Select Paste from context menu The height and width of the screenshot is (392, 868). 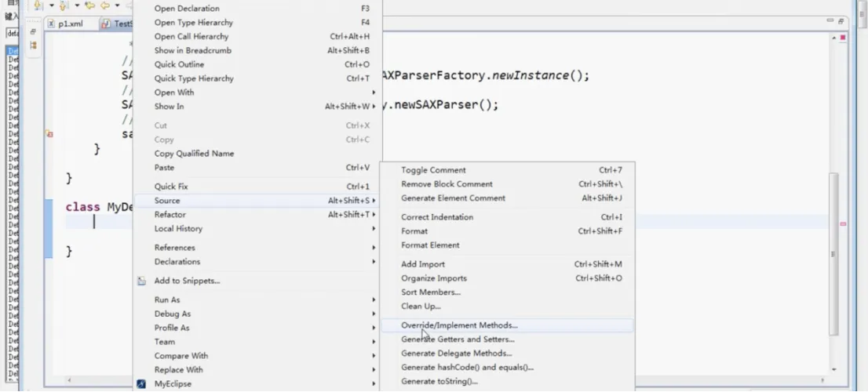257,168
